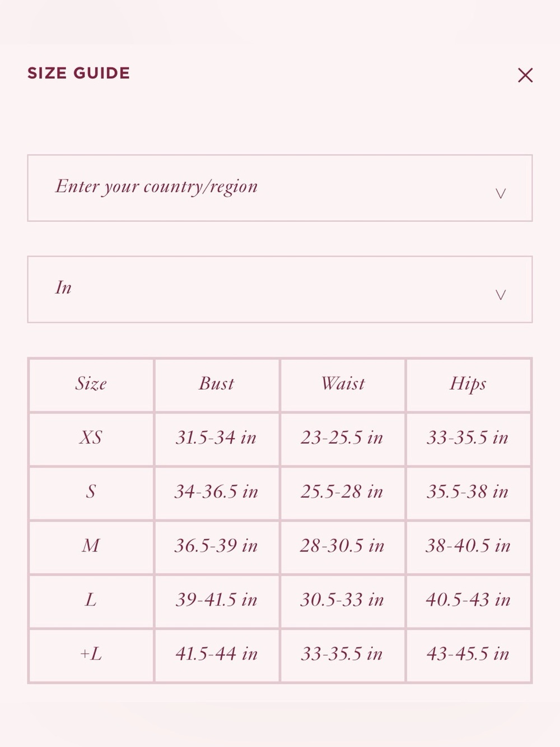This screenshot has width=560, height=747.
Task: Click the M waist measurement 28-30.5 in
Action: tap(342, 546)
